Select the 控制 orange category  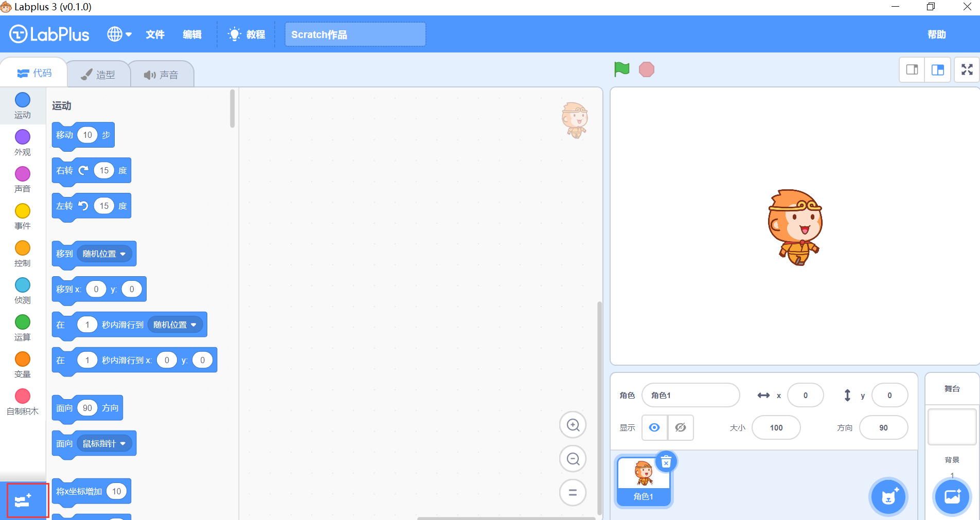click(23, 248)
